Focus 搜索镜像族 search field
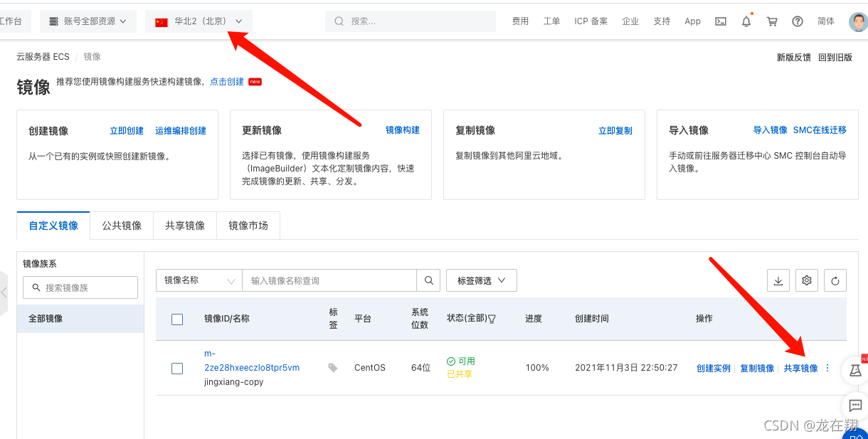 pos(80,287)
